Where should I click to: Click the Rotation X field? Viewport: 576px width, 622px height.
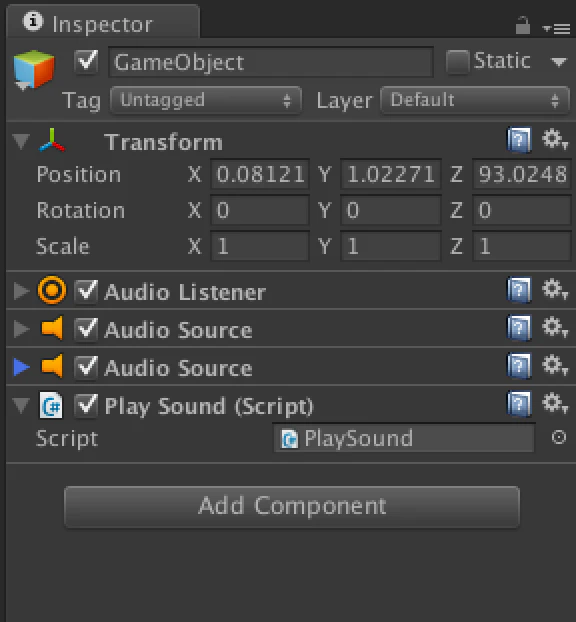coord(260,210)
